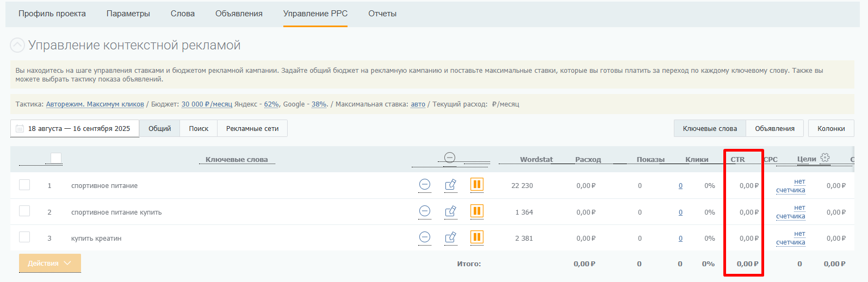Check the box for 'спортивное питание' row
868x282 pixels.
[24, 185]
